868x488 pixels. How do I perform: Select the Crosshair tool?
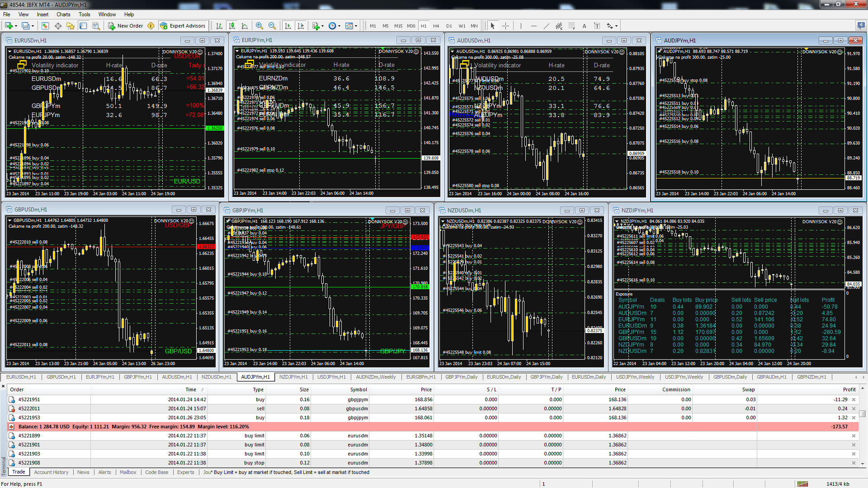point(505,26)
